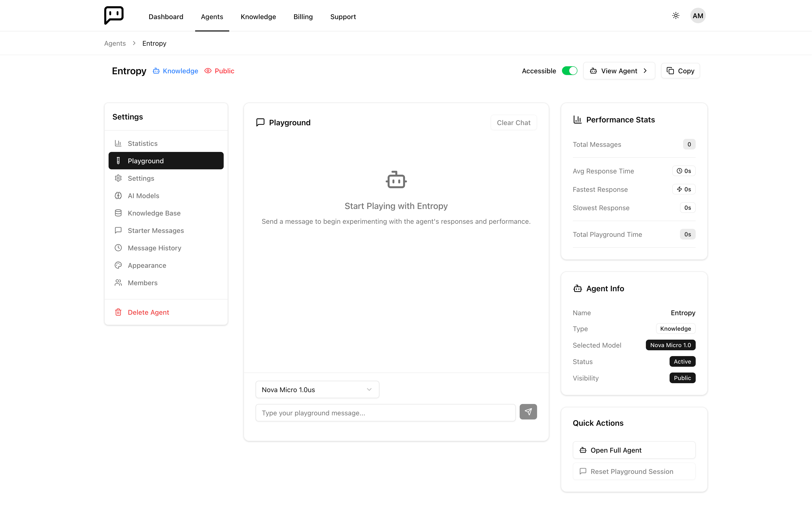Click the View Agent chevron arrow

tap(645, 71)
